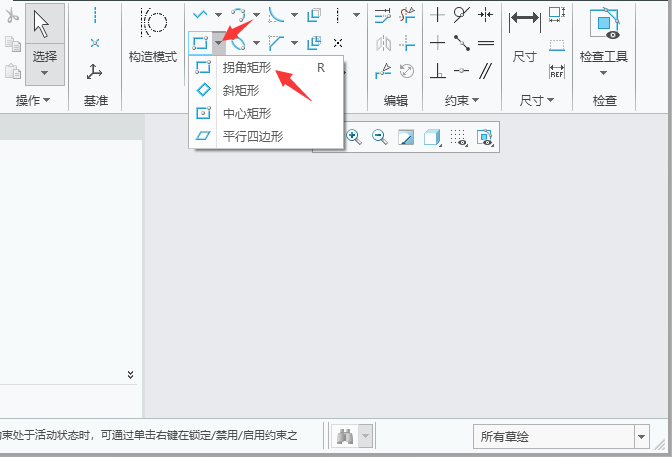Expand the 约束 group dropdown
The height and width of the screenshot is (457, 672).
462,100
